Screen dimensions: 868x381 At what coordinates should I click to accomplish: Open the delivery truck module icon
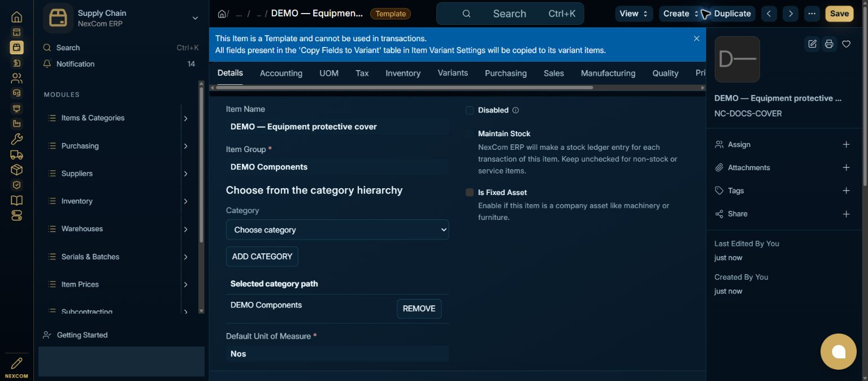16,154
